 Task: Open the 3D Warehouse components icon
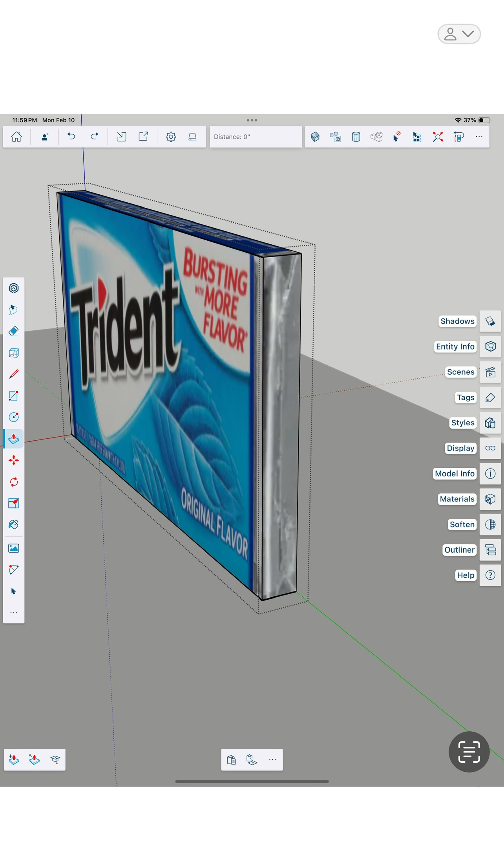[14, 288]
